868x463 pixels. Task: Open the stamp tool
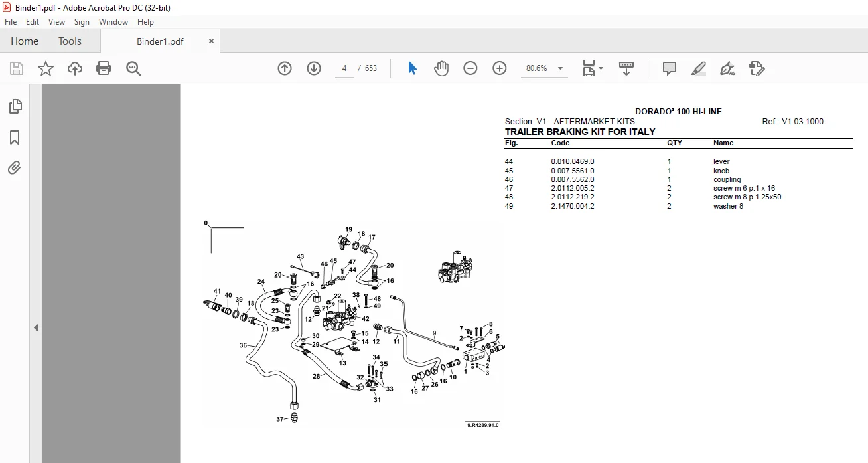pos(757,68)
